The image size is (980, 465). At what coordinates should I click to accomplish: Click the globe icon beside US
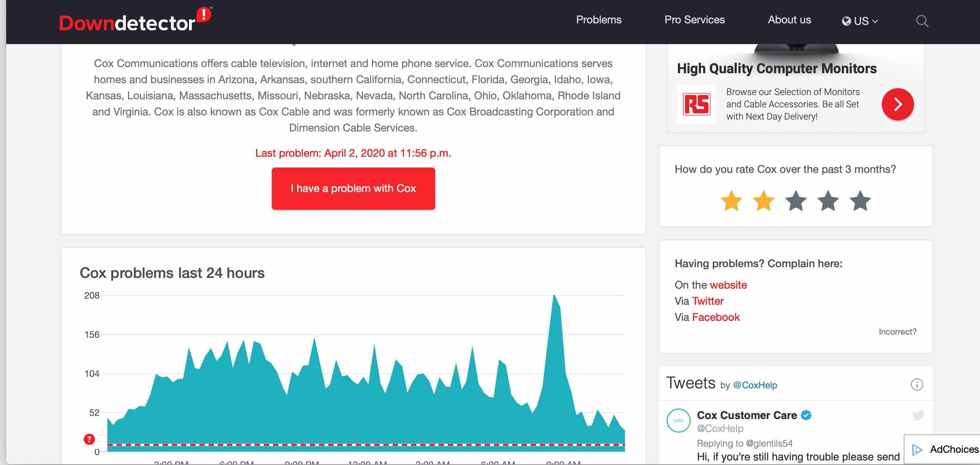point(846,21)
